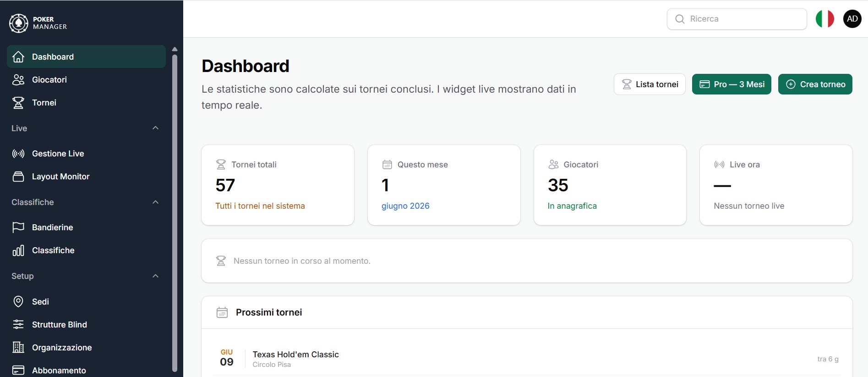Select the Sedi location pin icon
Image resolution: width=868 pixels, height=377 pixels.
coord(18,301)
